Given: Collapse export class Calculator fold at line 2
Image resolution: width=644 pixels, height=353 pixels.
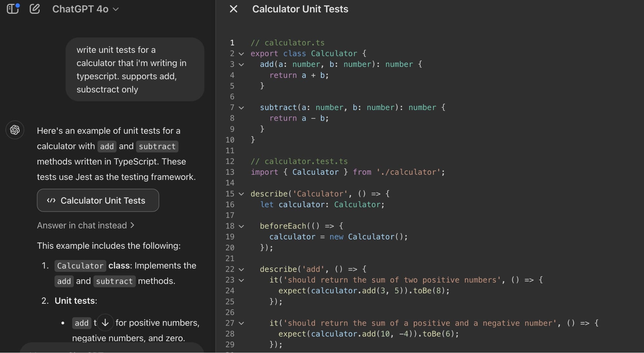Looking at the screenshot, I should [241, 54].
